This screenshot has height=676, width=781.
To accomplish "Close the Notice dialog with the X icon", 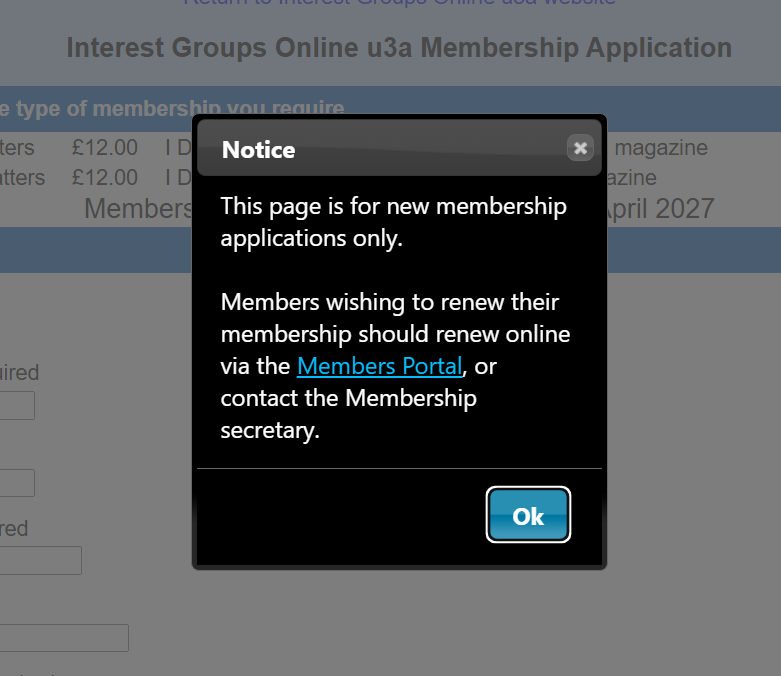I will 580,148.
